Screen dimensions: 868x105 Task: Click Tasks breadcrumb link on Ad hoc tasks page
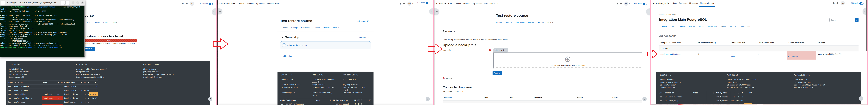(x=661, y=15)
